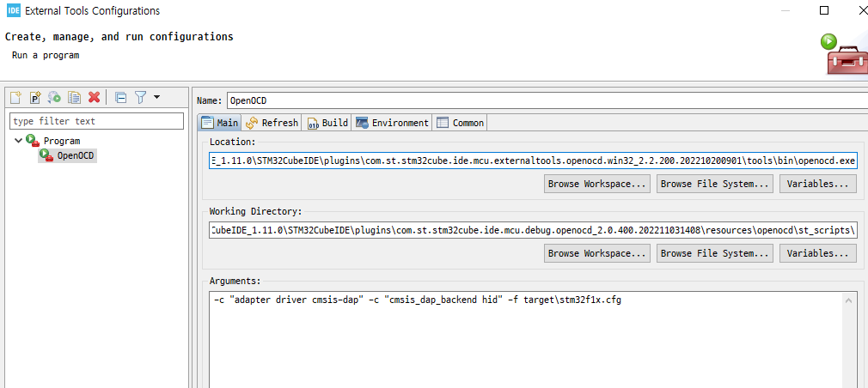Duplicate the selected launch configuration

coord(74,97)
